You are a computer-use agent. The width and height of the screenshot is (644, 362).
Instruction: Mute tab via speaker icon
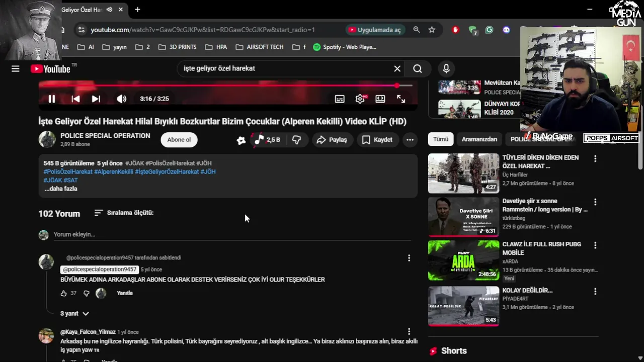coord(110,10)
